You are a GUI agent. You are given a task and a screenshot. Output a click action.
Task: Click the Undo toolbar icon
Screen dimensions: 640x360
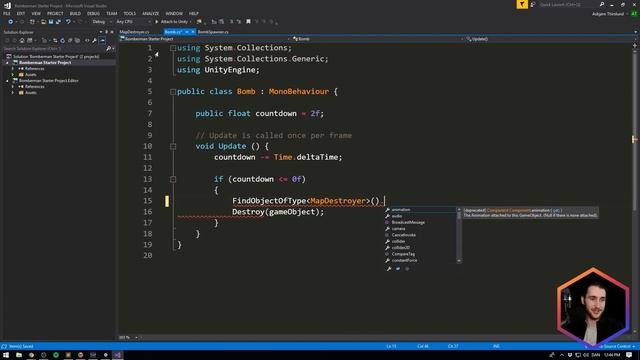pos(68,22)
